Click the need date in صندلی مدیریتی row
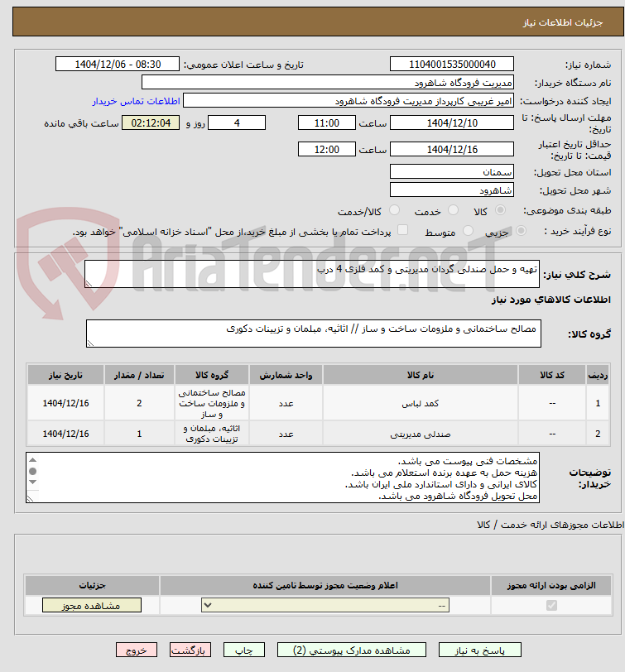625x672 pixels. pos(65,434)
